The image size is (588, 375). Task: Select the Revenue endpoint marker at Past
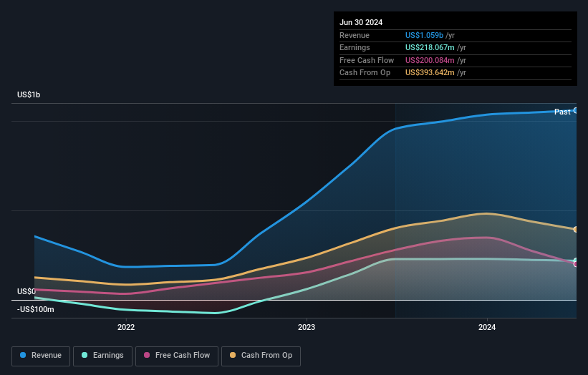pos(576,110)
